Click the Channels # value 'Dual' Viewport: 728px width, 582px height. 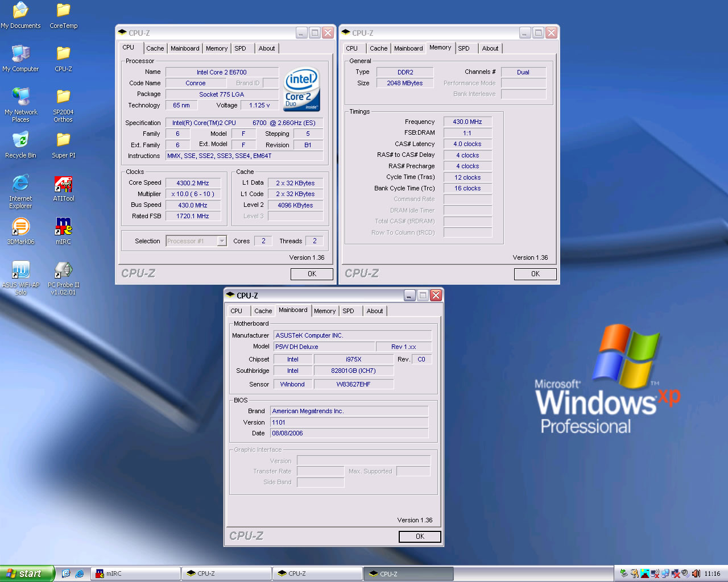pos(523,72)
